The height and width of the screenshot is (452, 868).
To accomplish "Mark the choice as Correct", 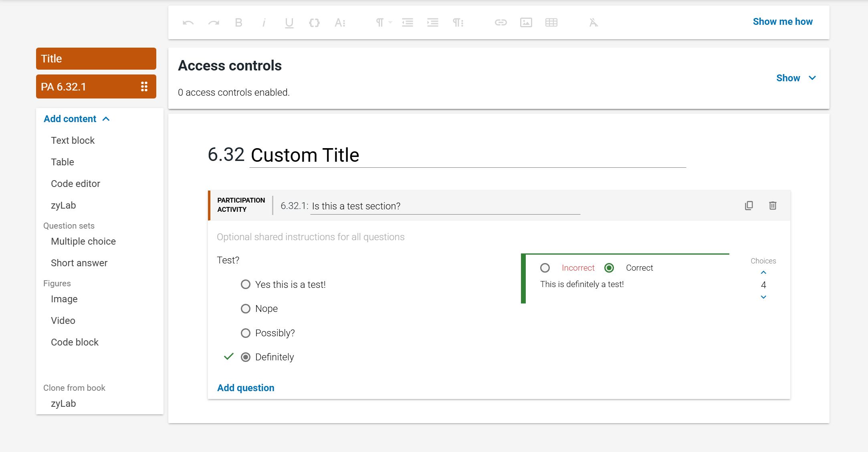I will [x=609, y=268].
